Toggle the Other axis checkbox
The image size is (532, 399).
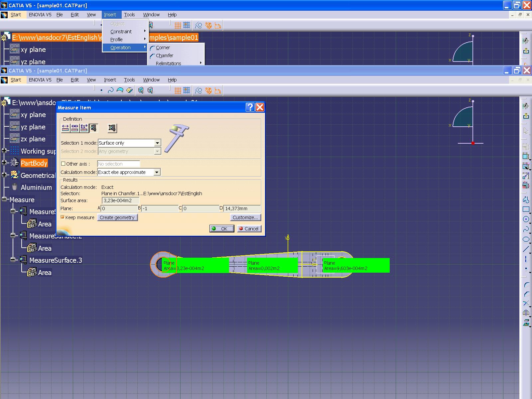coord(63,164)
